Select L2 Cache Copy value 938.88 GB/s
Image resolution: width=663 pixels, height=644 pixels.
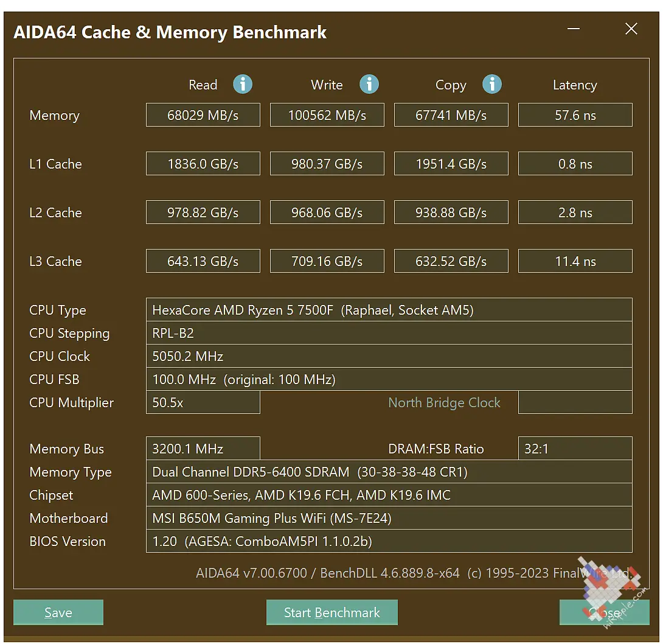[x=451, y=212]
